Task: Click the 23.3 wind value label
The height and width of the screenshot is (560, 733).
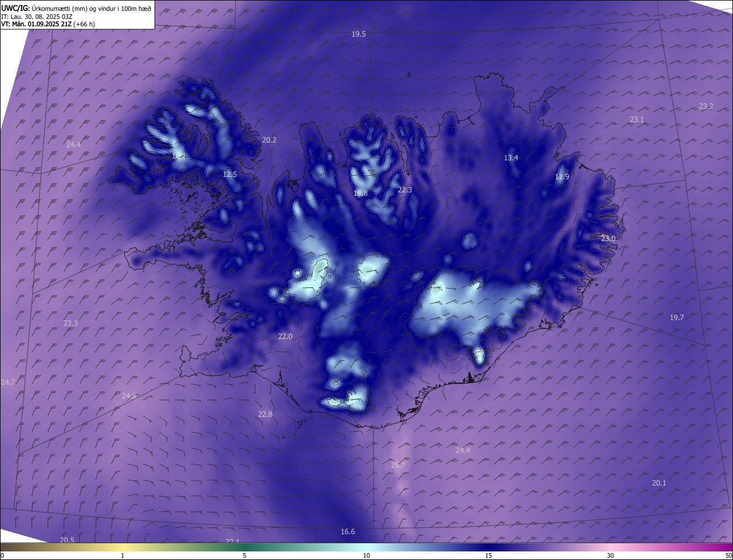Action: pyautogui.click(x=70, y=324)
